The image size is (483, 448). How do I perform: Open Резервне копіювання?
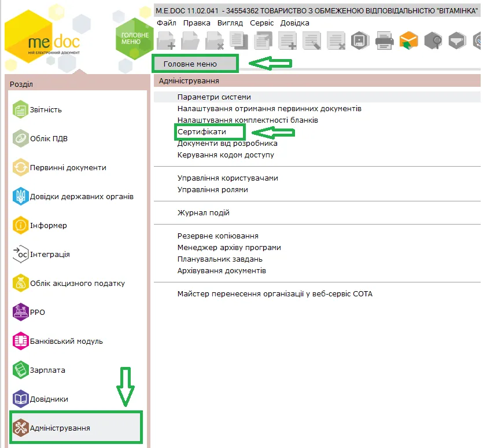click(217, 236)
